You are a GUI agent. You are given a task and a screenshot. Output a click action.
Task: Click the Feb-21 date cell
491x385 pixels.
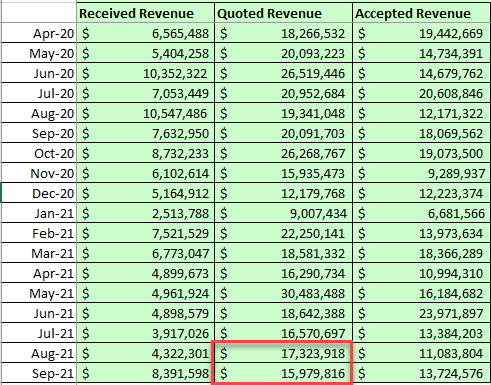click(39, 233)
